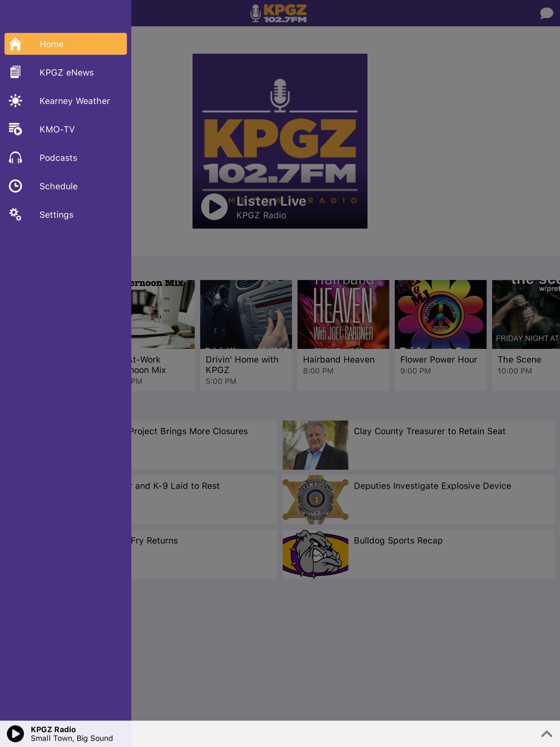This screenshot has height=747, width=560.
Task: Open Podcasts menu item
Action: (66, 158)
